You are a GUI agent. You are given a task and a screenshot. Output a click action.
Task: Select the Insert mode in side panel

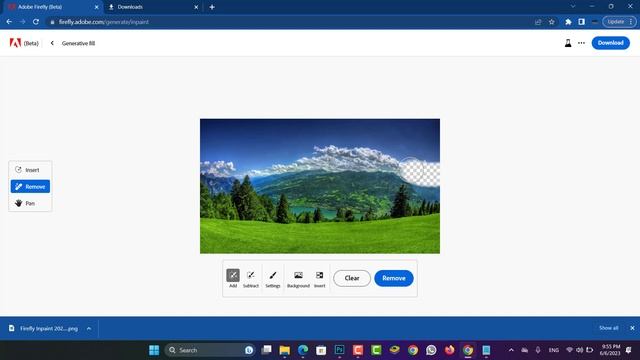coord(30,170)
